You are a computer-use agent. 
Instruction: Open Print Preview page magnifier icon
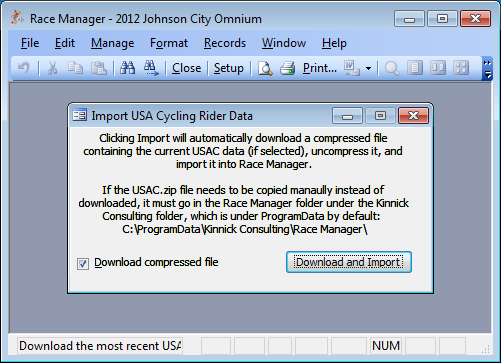click(265, 68)
